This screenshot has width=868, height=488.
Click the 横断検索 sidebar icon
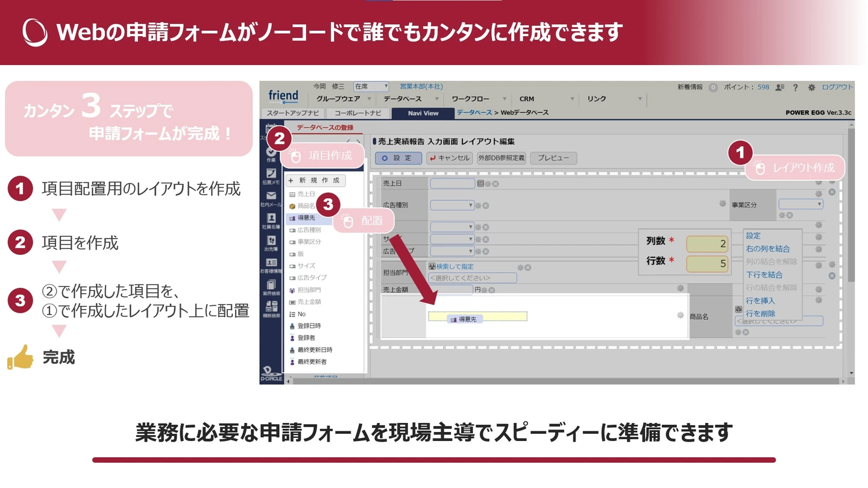pyautogui.click(x=270, y=307)
